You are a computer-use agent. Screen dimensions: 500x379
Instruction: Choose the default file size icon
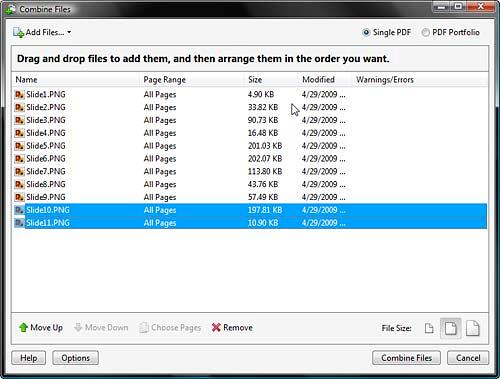coord(451,328)
